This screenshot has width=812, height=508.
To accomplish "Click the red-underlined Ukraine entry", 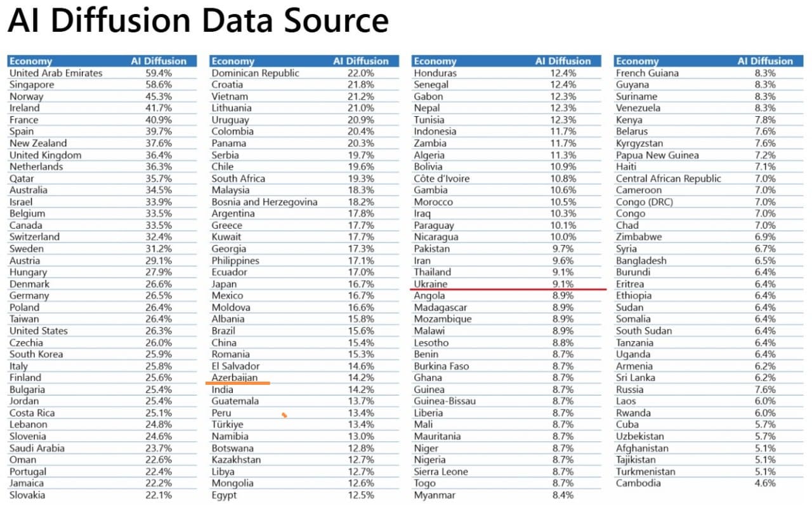I will click(430, 284).
